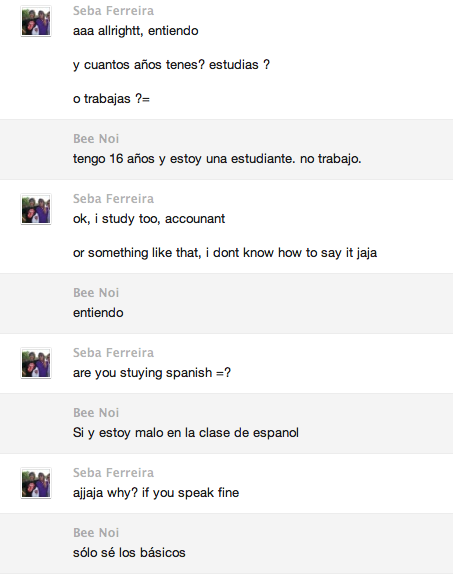
Task: Open Seba Ferreira's name above 'ok, i study too'
Action: [x=114, y=198]
